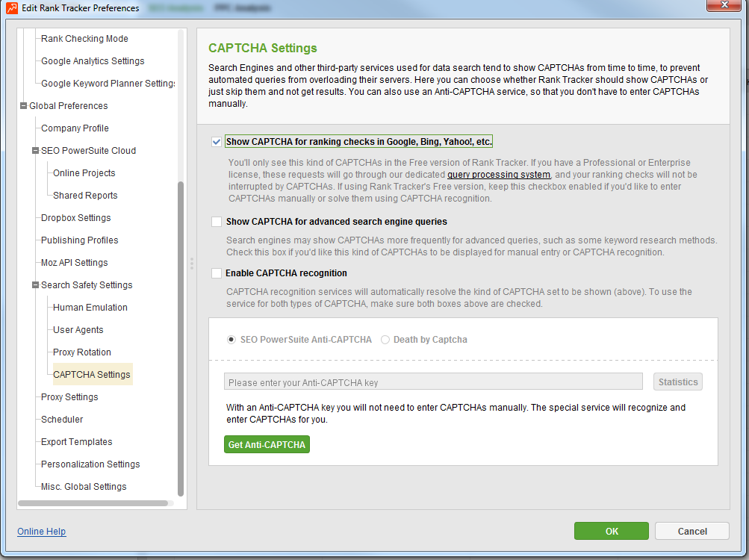The height and width of the screenshot is (560, 749).
Task: Select Shared Reports item
Action: coord(85,196)
